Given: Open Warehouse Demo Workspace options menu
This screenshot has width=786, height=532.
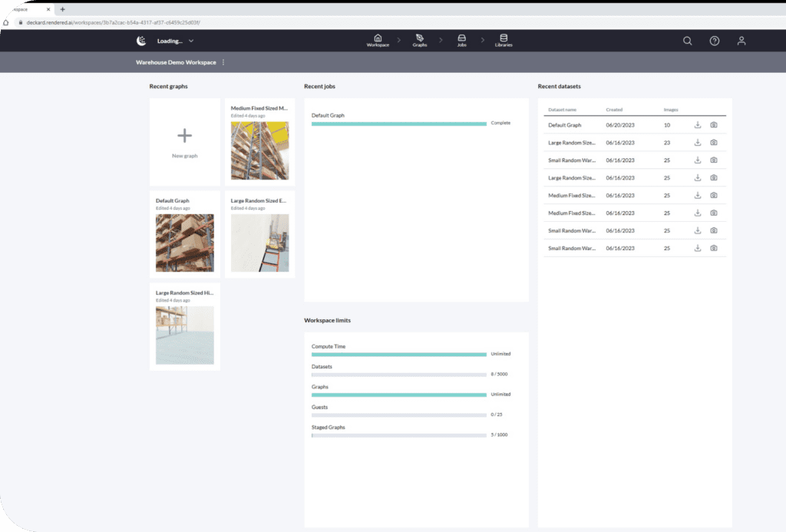Looking at the screenshot, I should [223, 62].
